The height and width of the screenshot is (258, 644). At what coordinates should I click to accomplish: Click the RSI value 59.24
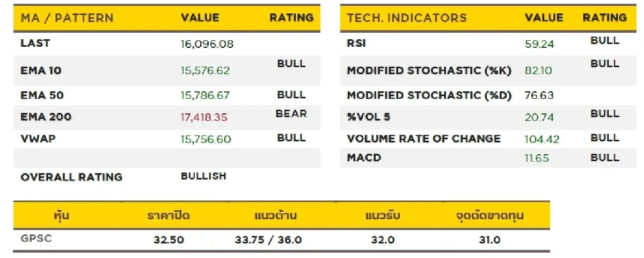[x=539, y=44]
